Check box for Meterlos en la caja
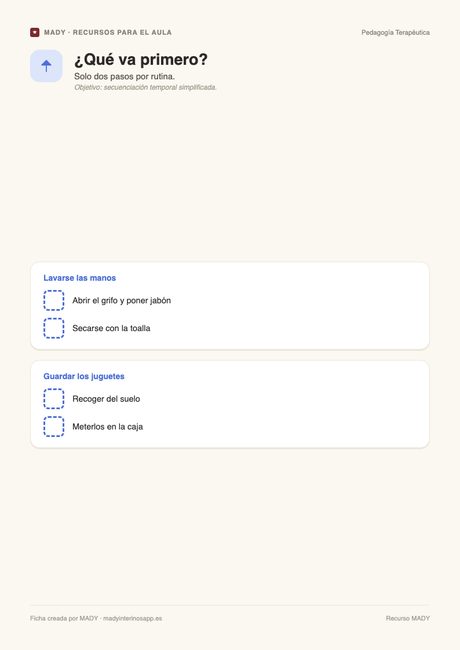Viewport: 460px width, 650px height. 54,427
